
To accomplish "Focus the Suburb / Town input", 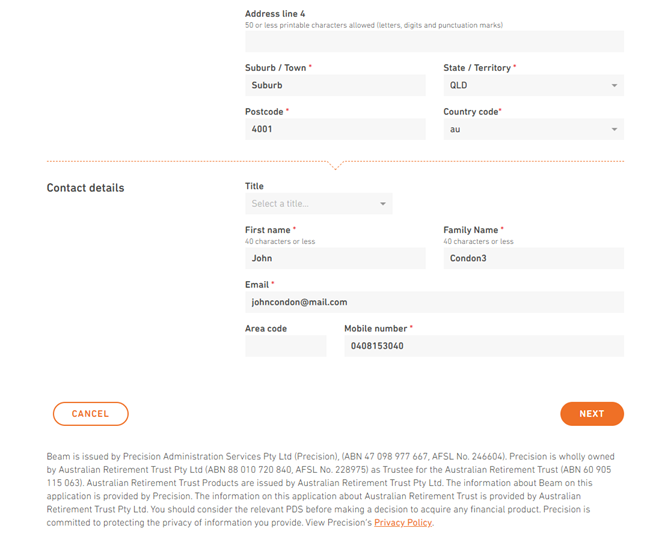I will pyautogui.click(x=335, y=85).
